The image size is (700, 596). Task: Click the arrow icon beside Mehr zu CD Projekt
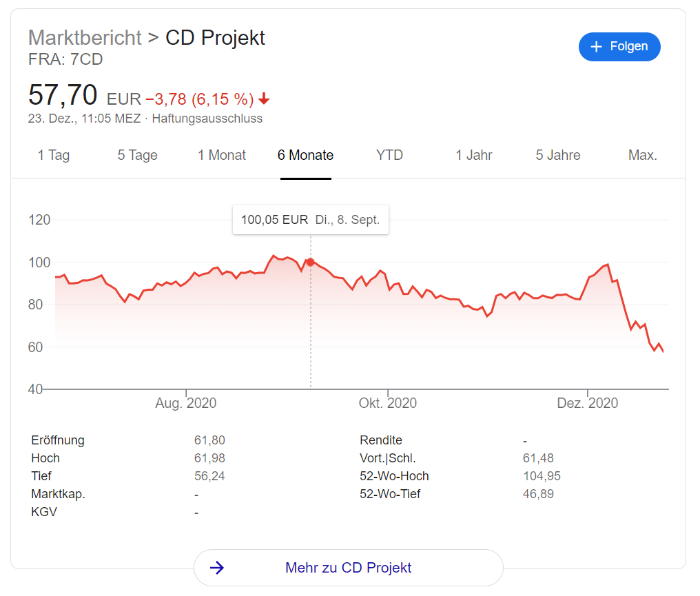[x=217, y=568]
